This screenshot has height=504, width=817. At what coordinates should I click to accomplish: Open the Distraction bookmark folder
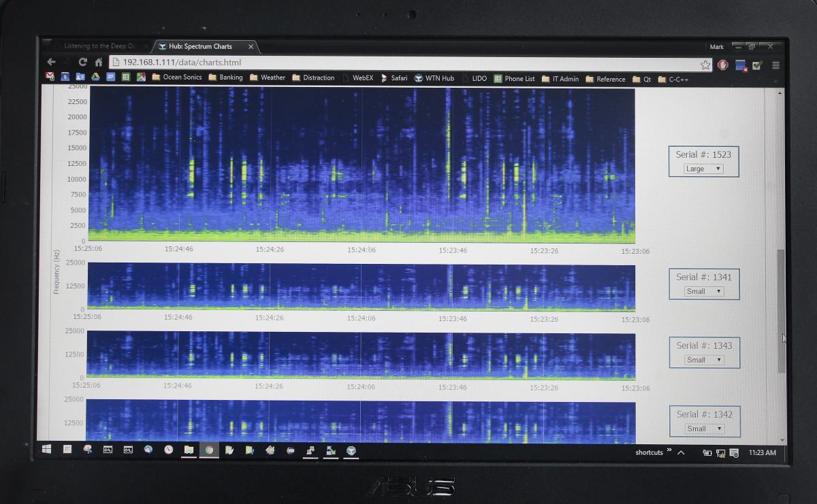(313, 78)
